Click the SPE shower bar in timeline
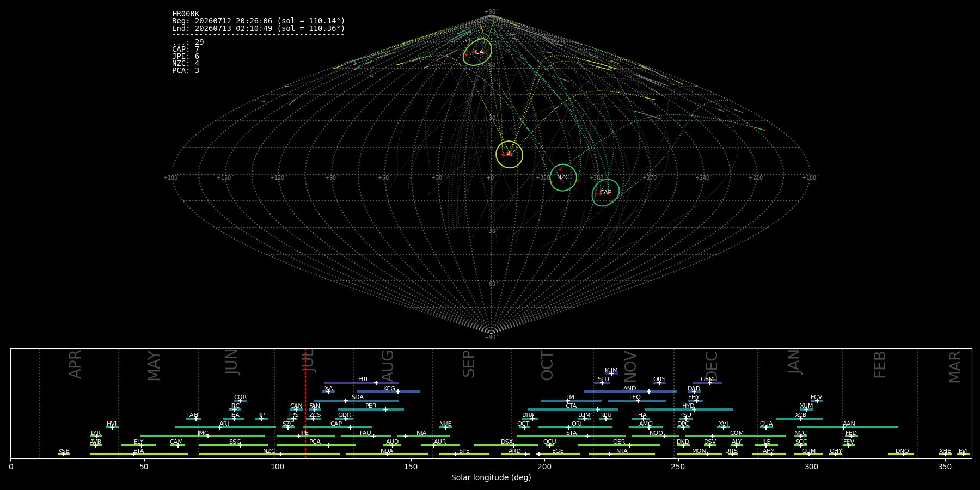This screenshot has height=490, width=980. point(464,454)
